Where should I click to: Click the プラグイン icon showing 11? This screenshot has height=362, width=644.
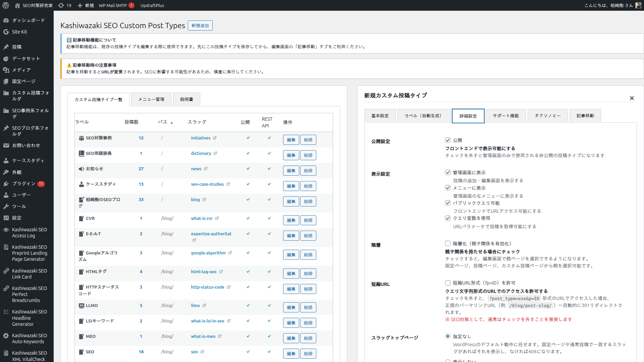coord(6,183)
